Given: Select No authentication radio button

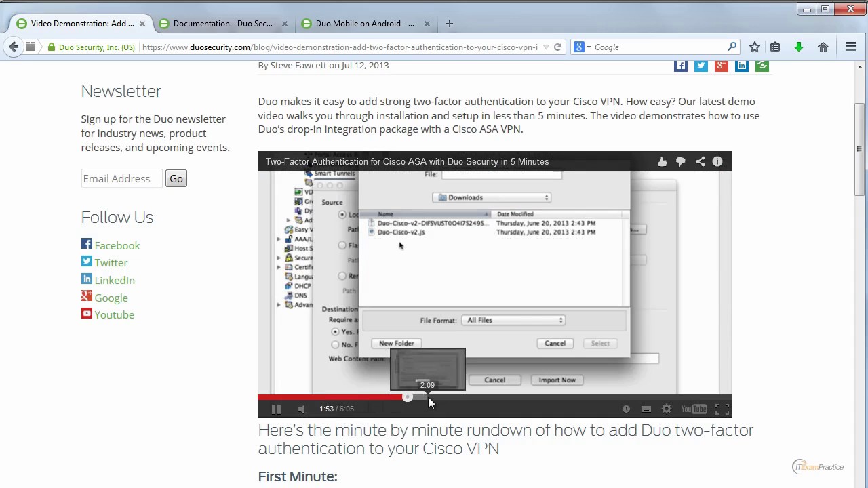Looking at the screenshot, I should point(335,344).
